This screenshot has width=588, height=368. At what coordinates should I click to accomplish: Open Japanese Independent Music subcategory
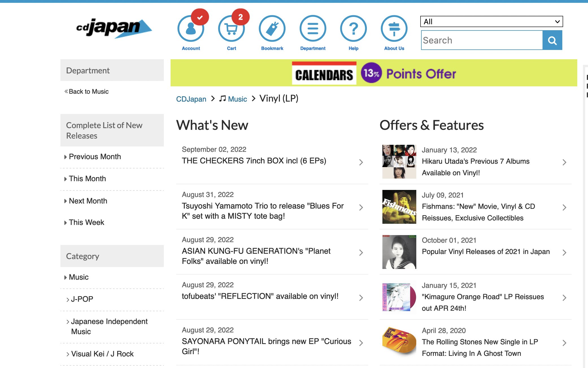[109, 327]
